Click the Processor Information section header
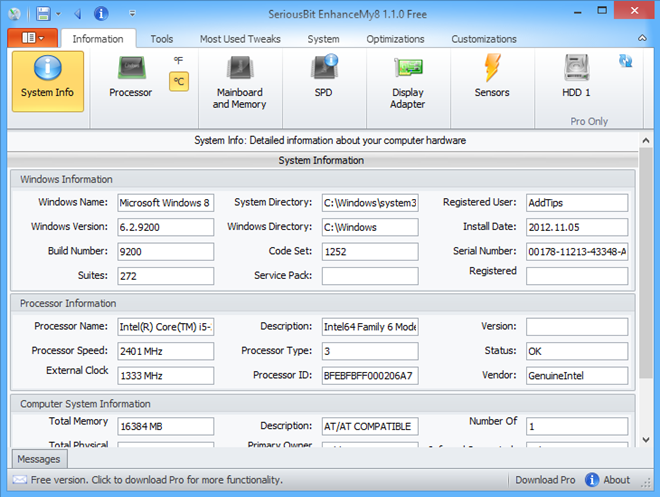 point(323,303)
